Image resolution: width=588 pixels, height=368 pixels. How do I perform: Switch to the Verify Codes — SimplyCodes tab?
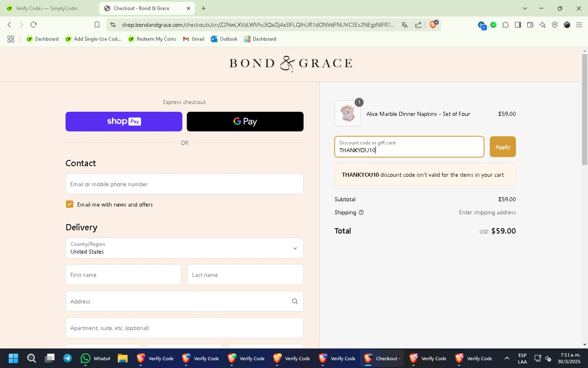coord(47,8)
